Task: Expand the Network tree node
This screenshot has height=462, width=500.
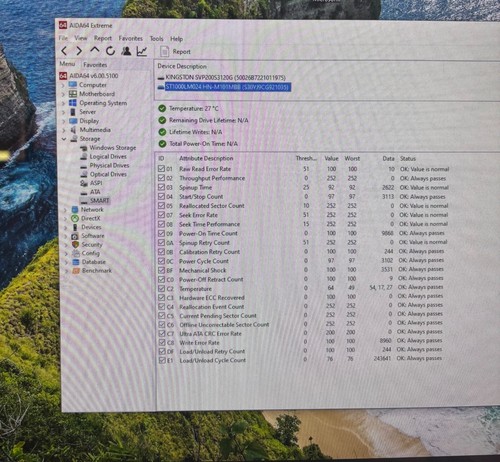Action: point(65,210)
